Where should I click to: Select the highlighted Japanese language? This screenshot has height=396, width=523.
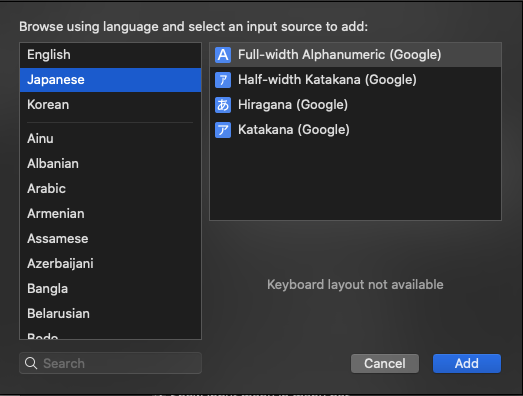110,80
